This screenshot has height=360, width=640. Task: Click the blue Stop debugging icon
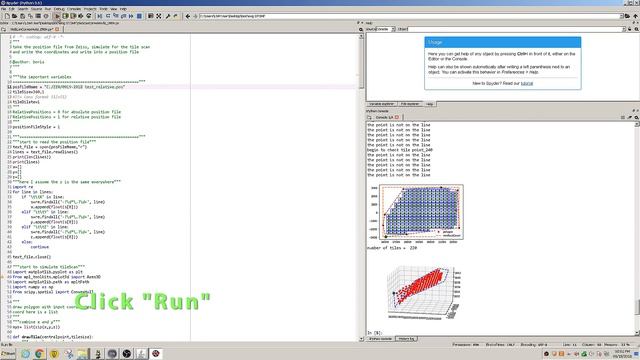point(139,16)
